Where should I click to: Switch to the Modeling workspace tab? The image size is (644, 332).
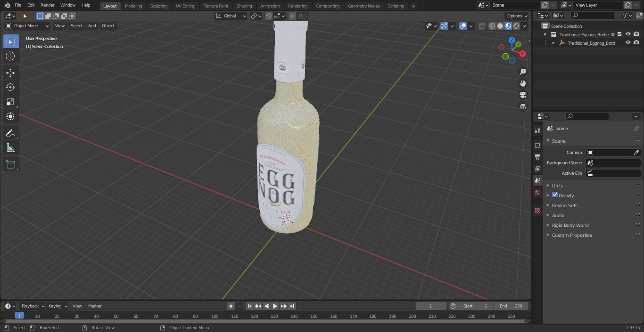coord(133,6)
